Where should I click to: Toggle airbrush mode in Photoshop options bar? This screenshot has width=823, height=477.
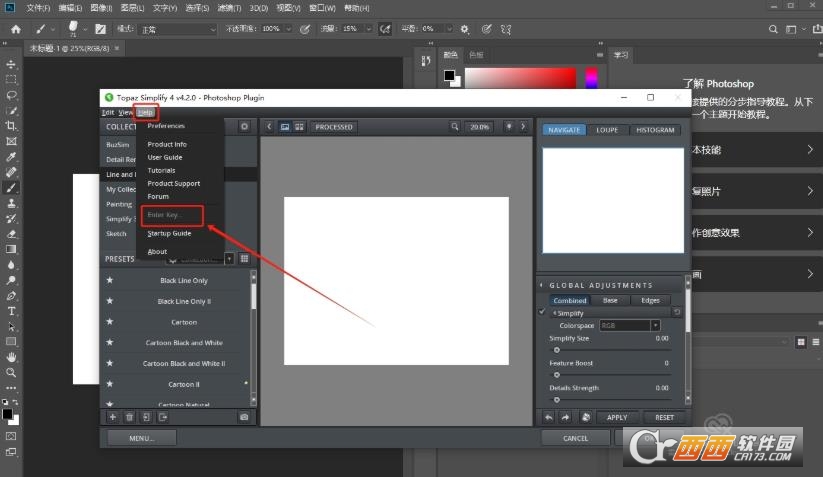coord(385,29)
